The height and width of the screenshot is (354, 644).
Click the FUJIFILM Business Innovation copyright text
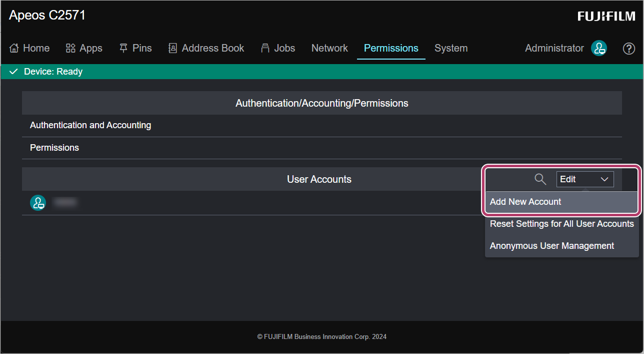[322, 337]
